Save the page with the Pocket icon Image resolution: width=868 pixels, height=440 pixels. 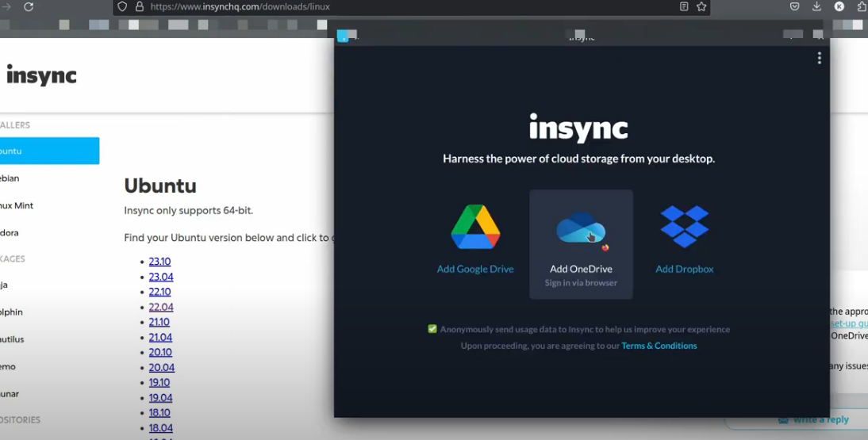coord(794,6)
